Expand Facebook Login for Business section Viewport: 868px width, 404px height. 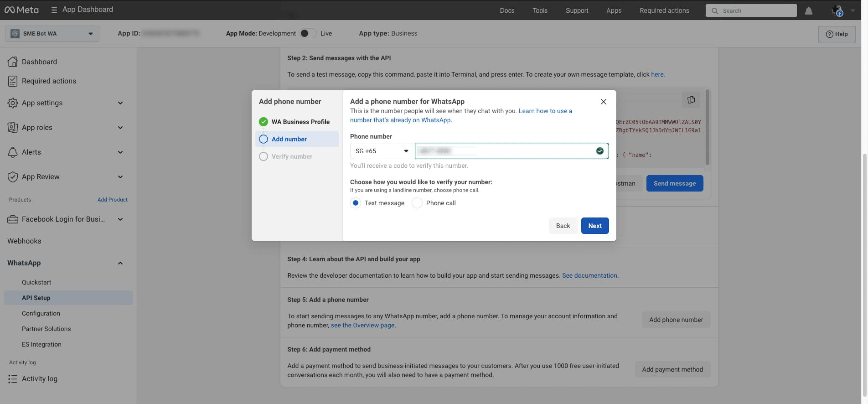tap(120, 219)
